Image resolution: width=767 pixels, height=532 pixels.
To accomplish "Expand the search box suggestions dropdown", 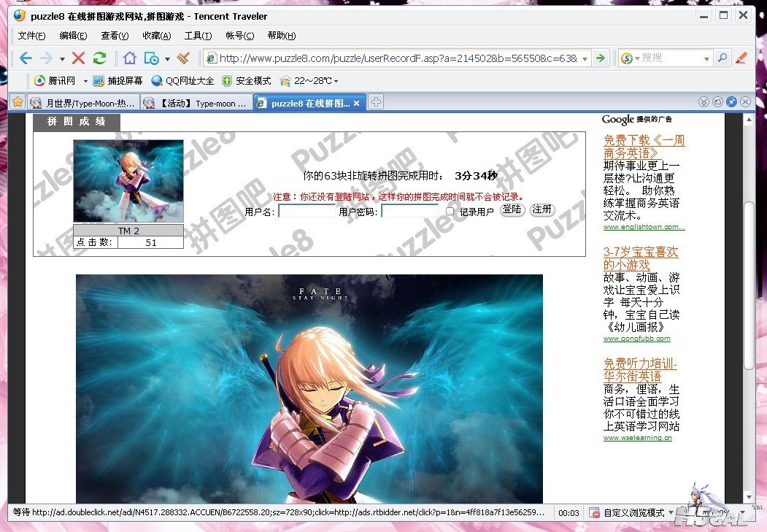I will pos(706,59).
